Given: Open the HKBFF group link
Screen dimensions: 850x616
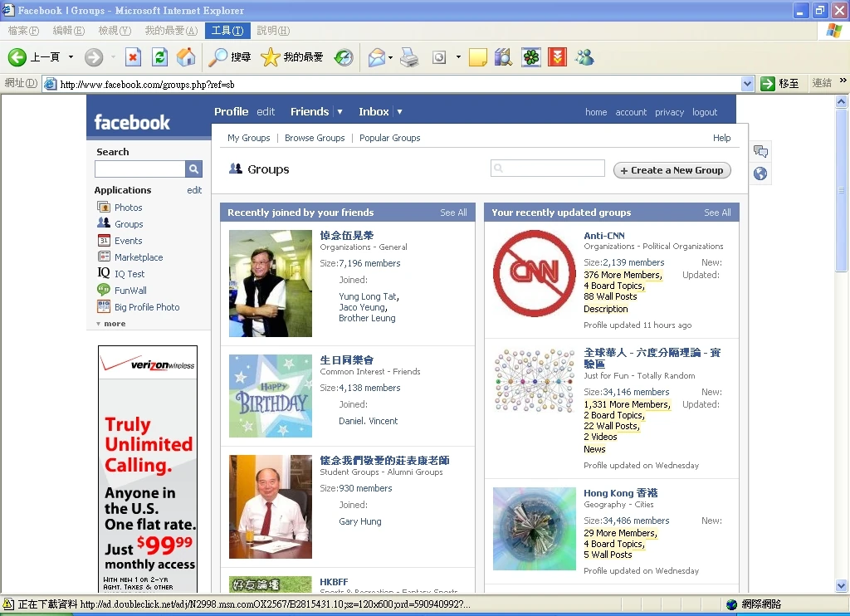Looking at the screenshot, I should 334,582.
